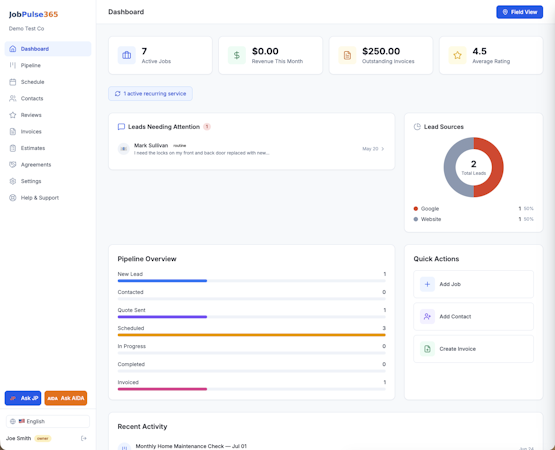555x450 pixels.
Task: Click the Revenue This Month dollar icon
Action: (x=237, y=55)
